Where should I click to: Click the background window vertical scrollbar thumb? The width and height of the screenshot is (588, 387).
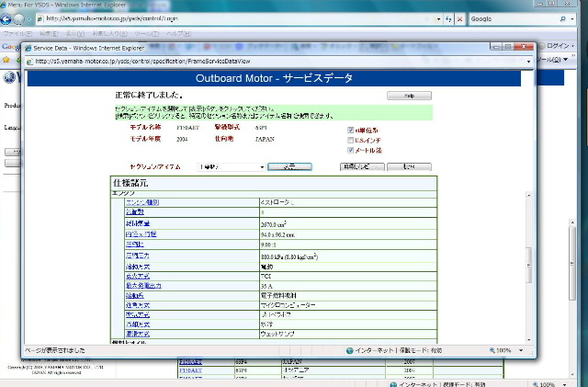point(572,264)
